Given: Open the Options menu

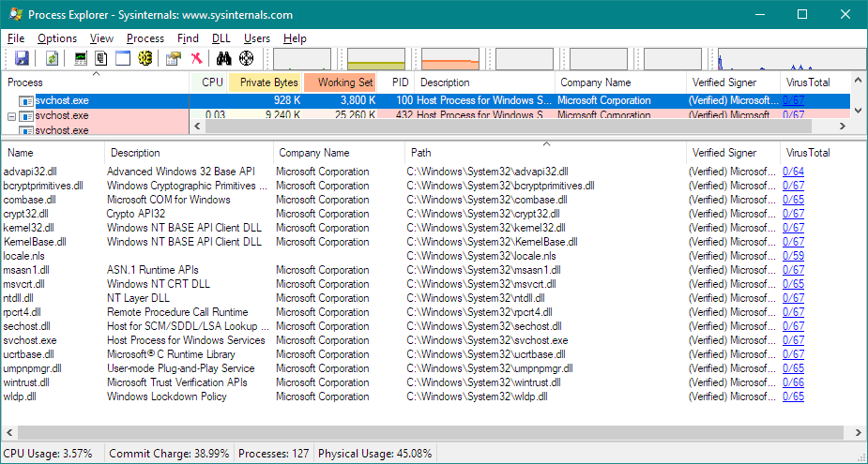Looking at the screenshot, I should (57, 38).
